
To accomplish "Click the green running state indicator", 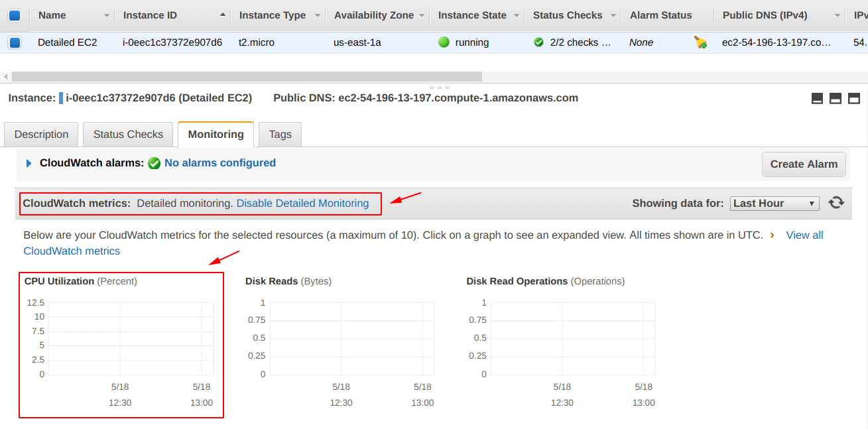I will 444,42.
